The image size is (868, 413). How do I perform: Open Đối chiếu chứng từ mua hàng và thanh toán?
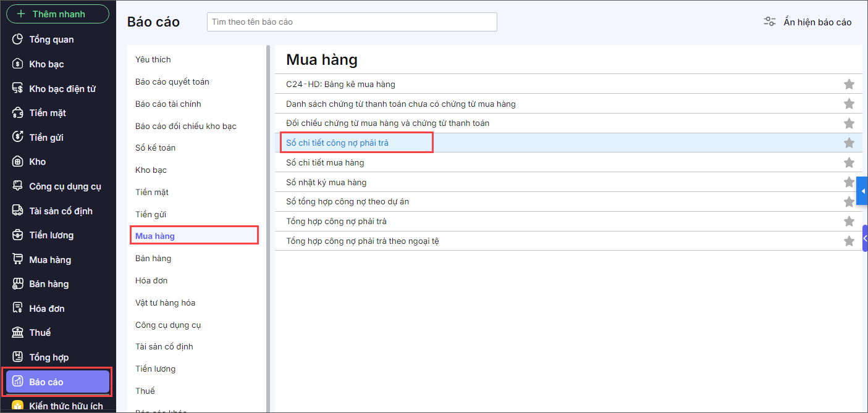click(x=387, y=123)
